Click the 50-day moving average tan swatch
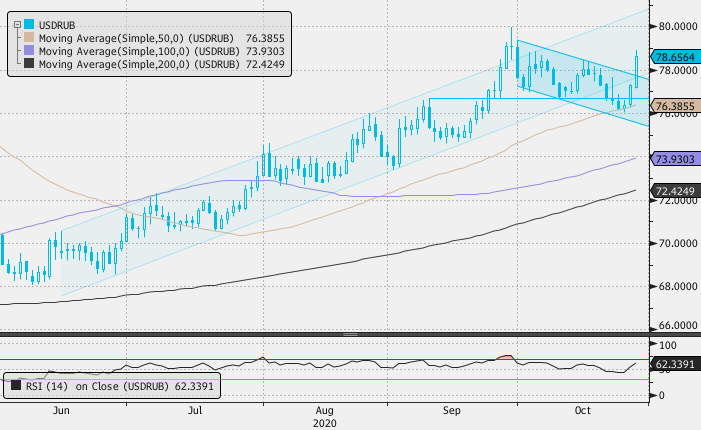 (28, 36)
